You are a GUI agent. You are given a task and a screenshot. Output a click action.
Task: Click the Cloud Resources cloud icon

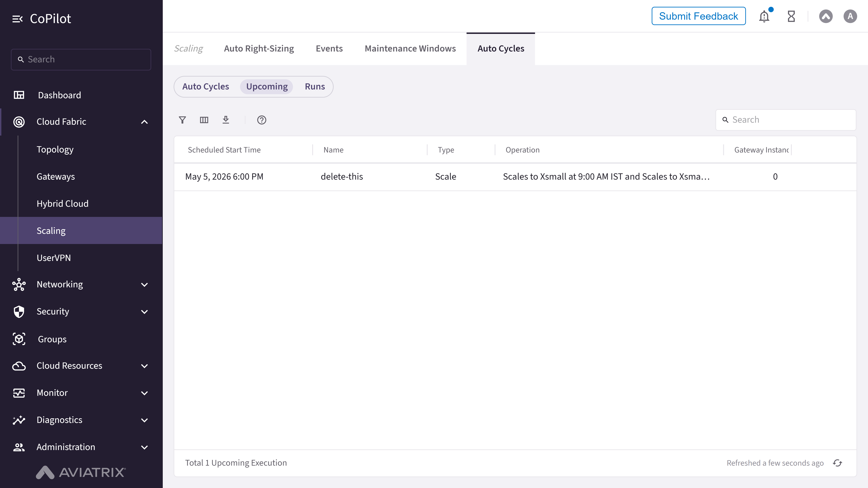click(x=19, y=366)
